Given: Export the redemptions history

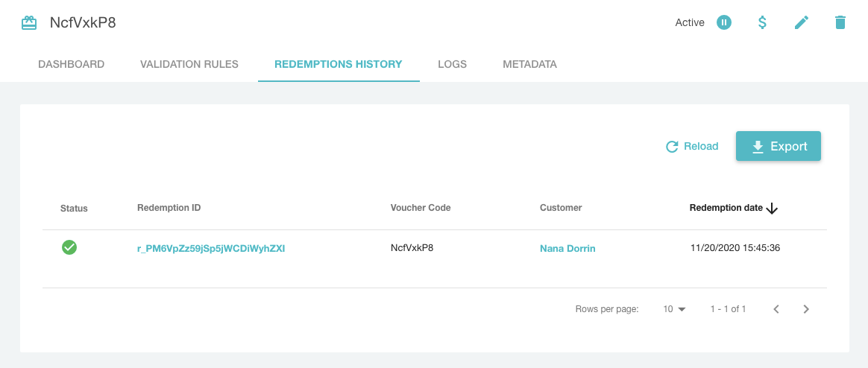Looking at the screenshot, I should click(779, 147).
